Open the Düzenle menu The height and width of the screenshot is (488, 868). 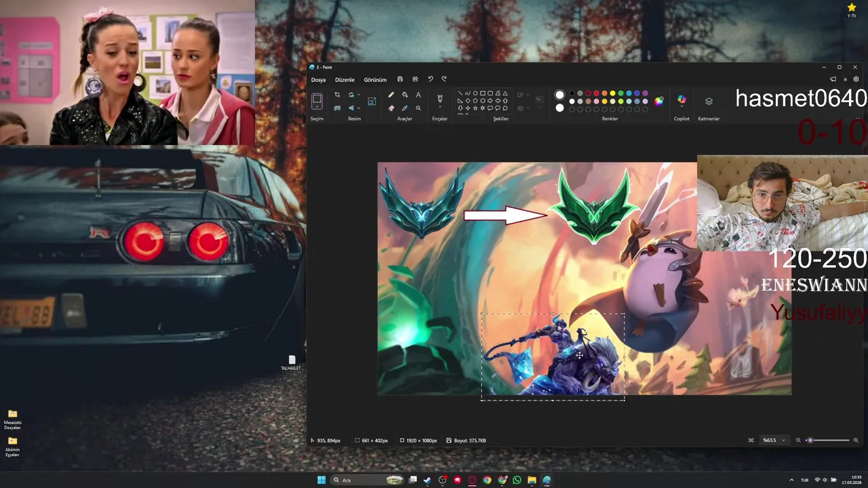[344, 80]
